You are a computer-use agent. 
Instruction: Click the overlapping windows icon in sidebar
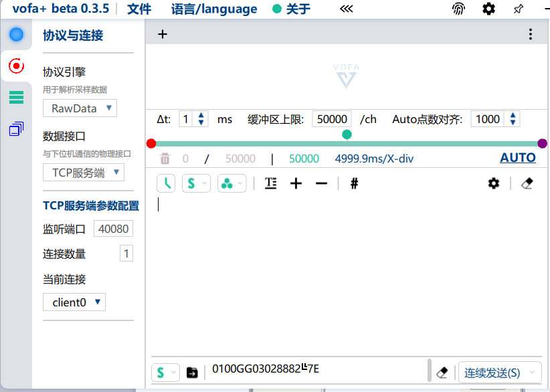click(16, 128)
